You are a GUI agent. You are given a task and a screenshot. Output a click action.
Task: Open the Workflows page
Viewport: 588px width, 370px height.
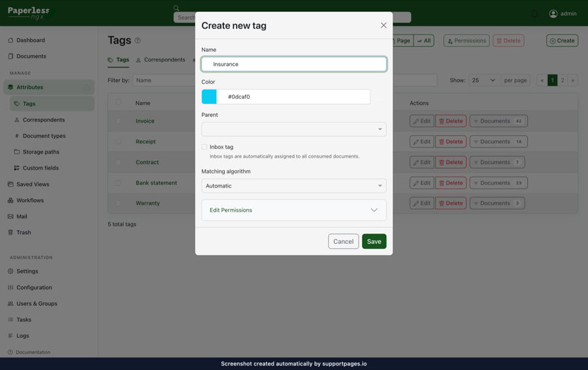click(x=30, y=201)
